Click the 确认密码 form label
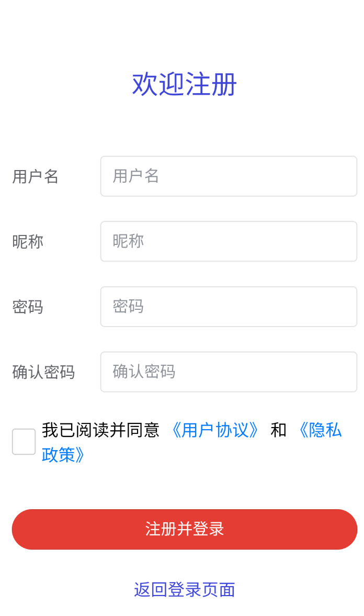 [x=43, y=372]
